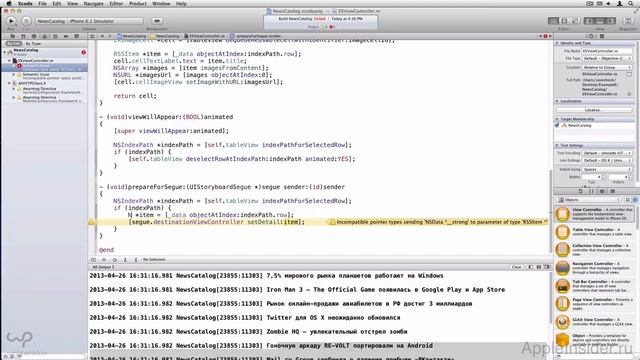Open the Line Endings dropdown
The image size is (640, 360).
[x=607, y=160]
